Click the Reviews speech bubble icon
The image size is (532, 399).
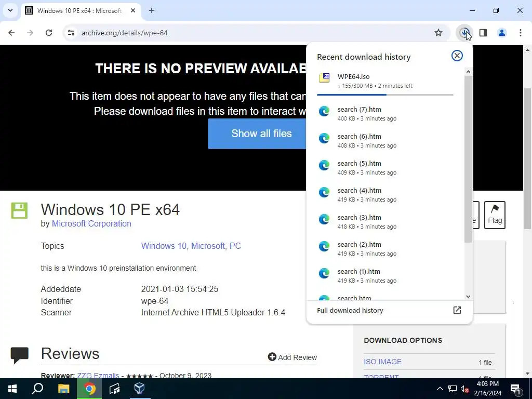click(x=20, y=355)
